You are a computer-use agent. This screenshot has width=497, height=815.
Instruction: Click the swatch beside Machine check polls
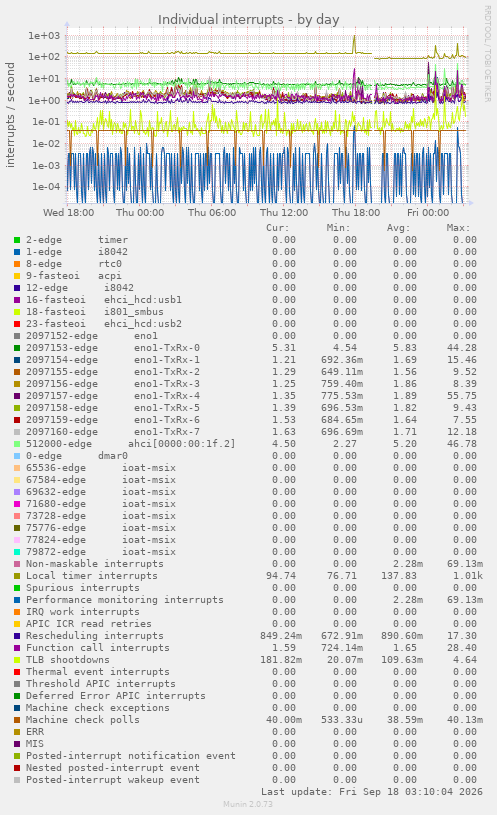17,720
